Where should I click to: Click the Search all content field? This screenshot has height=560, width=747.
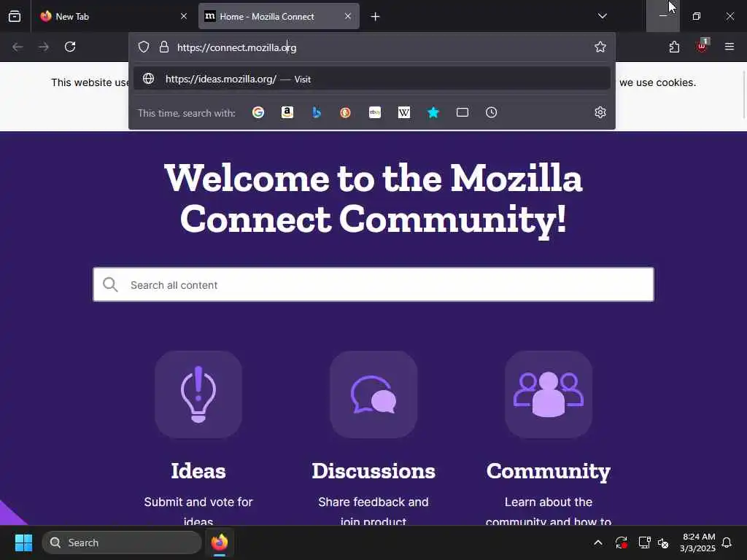[373, 285]
